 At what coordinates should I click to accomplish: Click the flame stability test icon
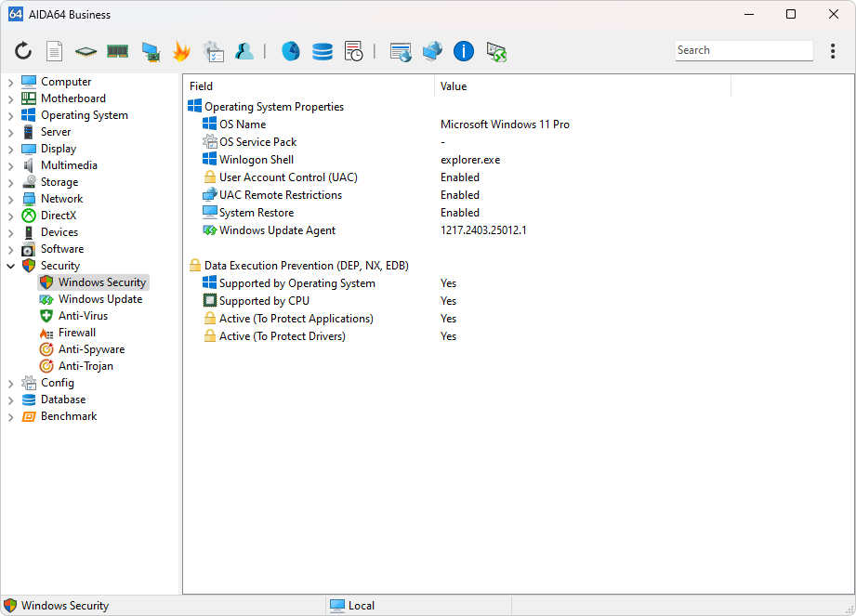click(181, 51)
